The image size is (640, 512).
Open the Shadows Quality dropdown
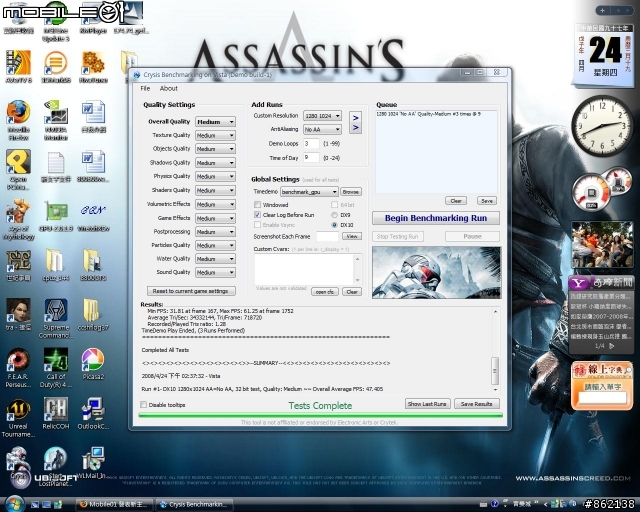pyautogui.click(x=216, y=163)
